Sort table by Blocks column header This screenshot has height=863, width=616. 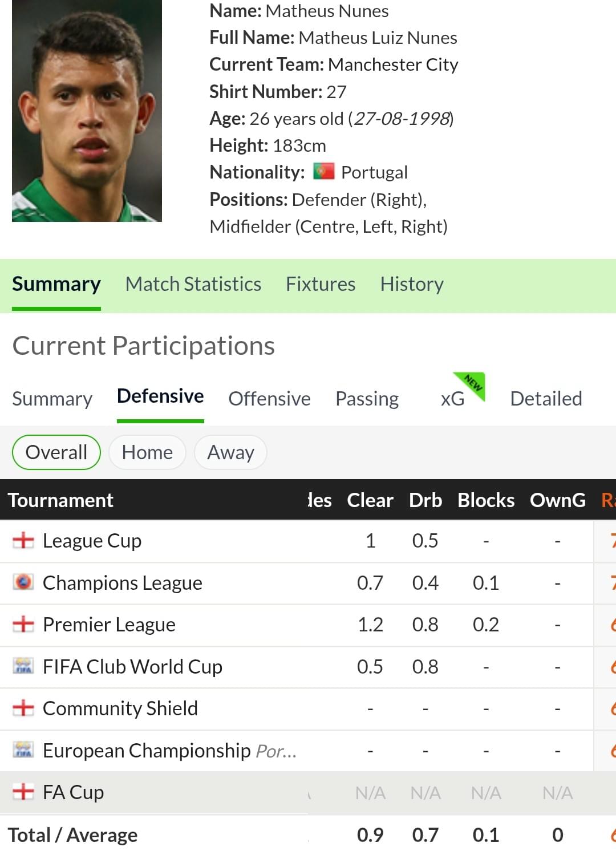[x=486, y=500]
